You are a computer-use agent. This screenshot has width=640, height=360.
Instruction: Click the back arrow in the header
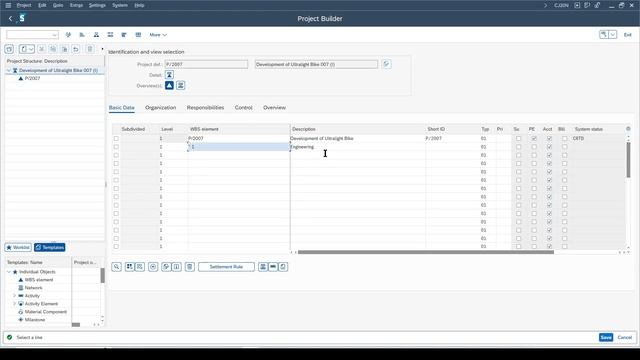pos(10,18)
